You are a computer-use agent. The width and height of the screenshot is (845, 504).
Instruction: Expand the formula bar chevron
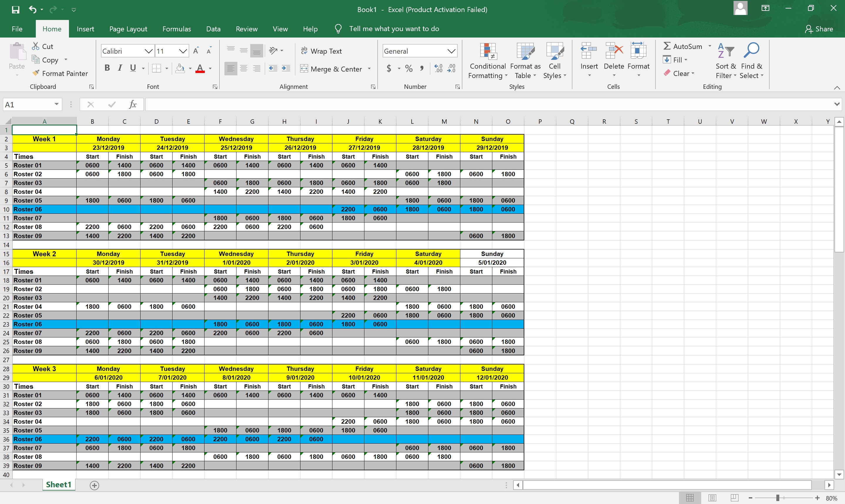click(837, 104)
